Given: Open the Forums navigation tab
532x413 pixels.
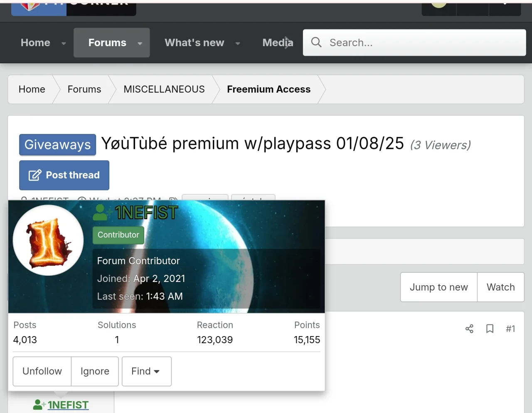Looking at the screenshot, I should coord(107,42).
